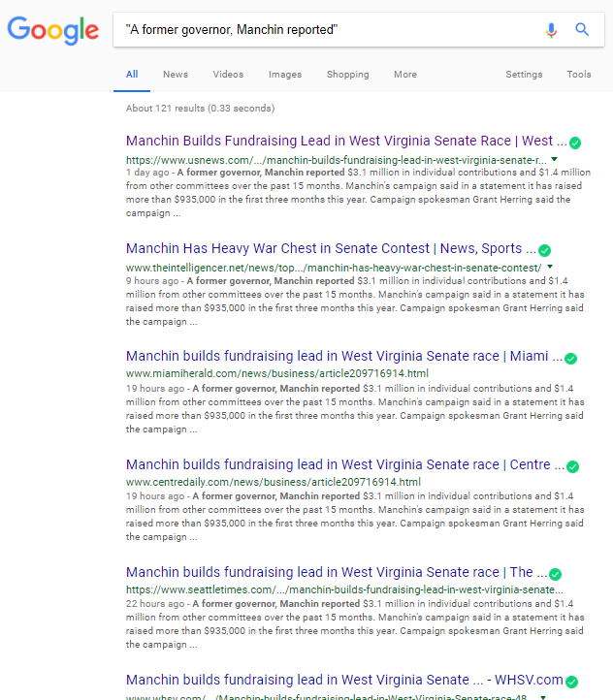
Task: Click the green checkmark beside the usnews result
Action: click(575, 143)
